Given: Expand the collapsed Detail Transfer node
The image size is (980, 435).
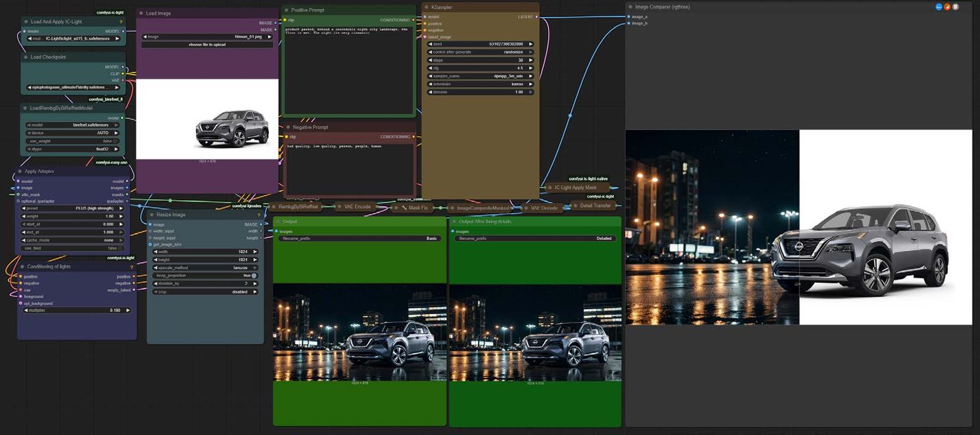Looking at the screenshot, I should [x=594, y=206].
